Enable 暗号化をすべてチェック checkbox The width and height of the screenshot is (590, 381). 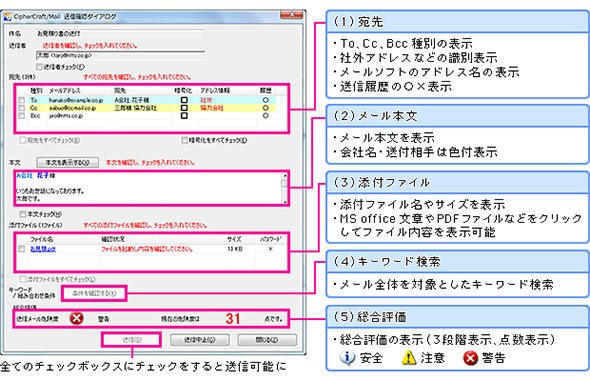coord(184,140)
